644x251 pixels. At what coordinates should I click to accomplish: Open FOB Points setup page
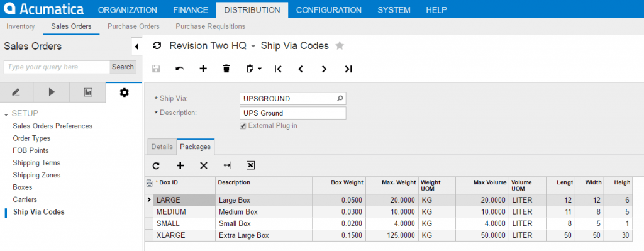click(31, 150)
